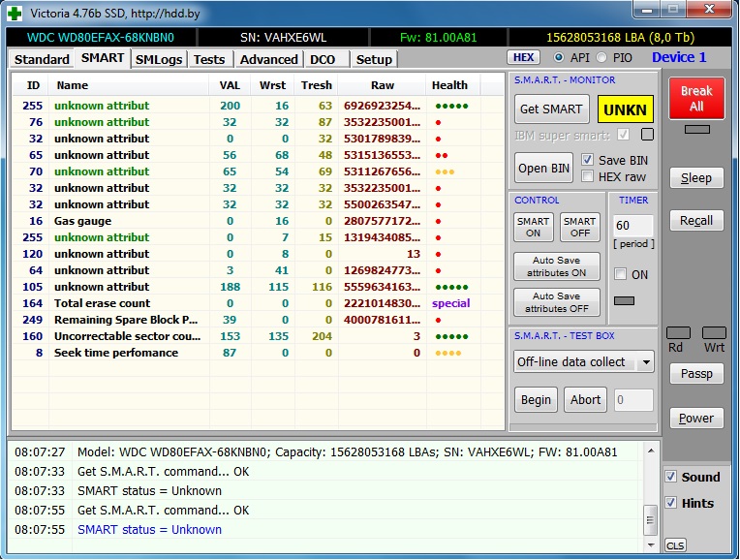Toggle the Hints checkbox
Image resolution: width=740 pixels, height=560 pixels.
(x=670, y=503)
